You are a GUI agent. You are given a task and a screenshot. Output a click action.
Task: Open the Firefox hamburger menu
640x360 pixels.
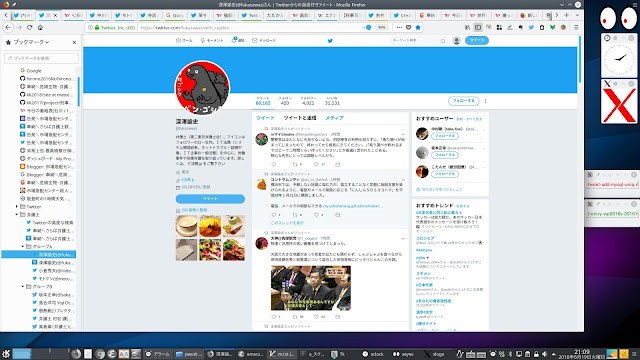pyautogui.click(x=576, y=27)
